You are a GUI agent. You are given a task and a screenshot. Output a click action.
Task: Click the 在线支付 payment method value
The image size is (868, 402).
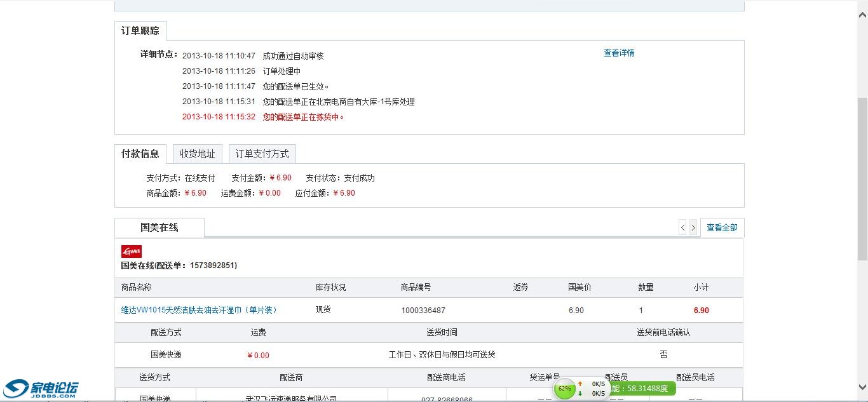point(200,178)
